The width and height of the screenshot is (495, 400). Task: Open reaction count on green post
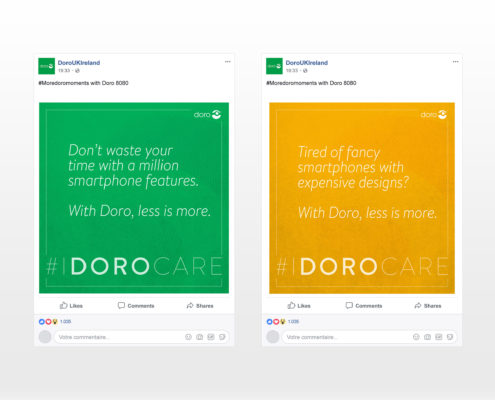coord(65,322)
